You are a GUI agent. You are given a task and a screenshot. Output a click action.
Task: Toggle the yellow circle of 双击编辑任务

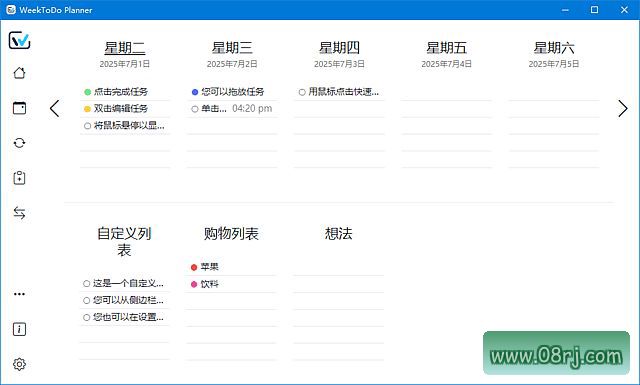pyautogui.click(x=87, y=109)
